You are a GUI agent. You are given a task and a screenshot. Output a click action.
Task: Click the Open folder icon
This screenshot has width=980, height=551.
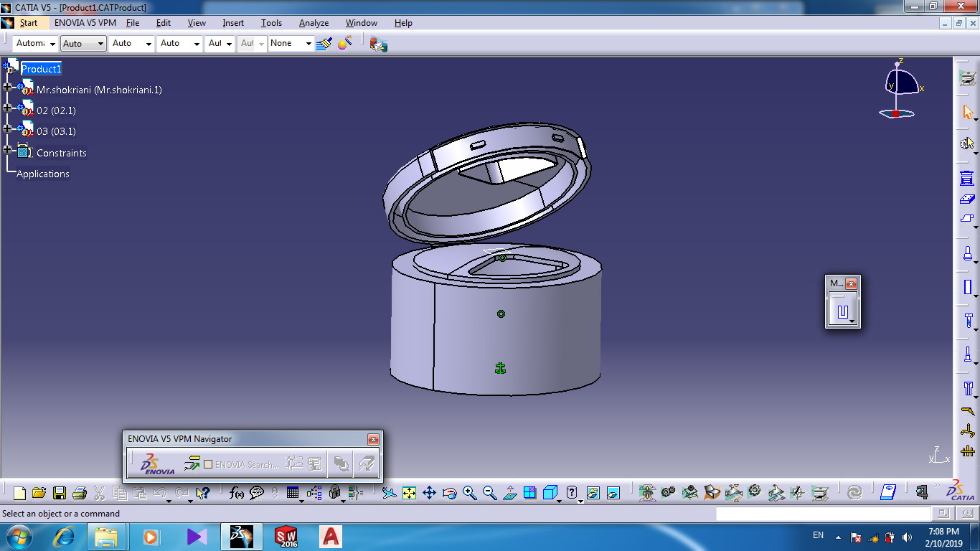(x=39, y=493)
